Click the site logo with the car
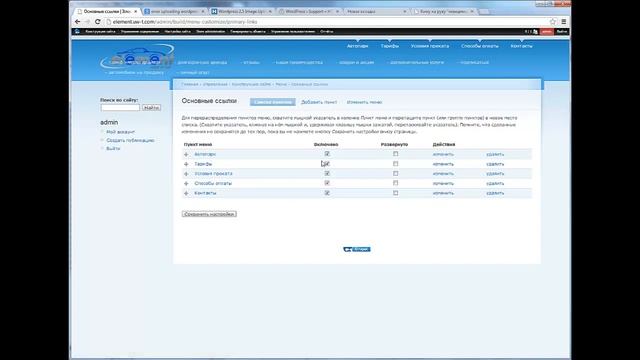This screenshot has width=640, height=360. (138, 56)
